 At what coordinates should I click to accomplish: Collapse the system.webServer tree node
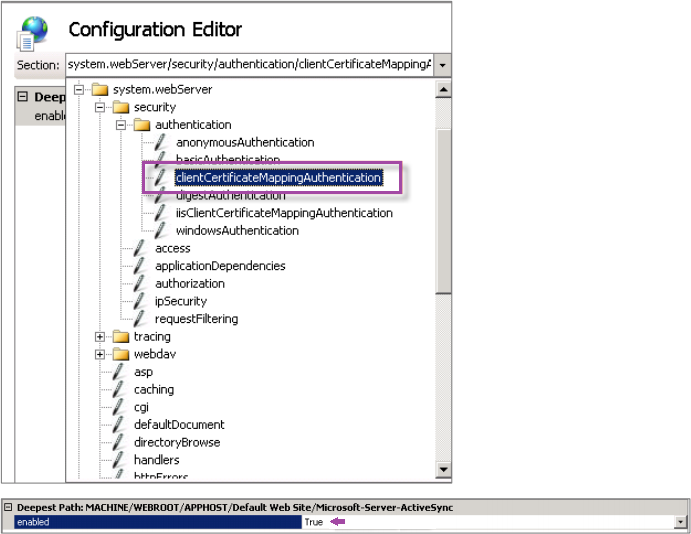pyautogui.click(x=79, y=90)
